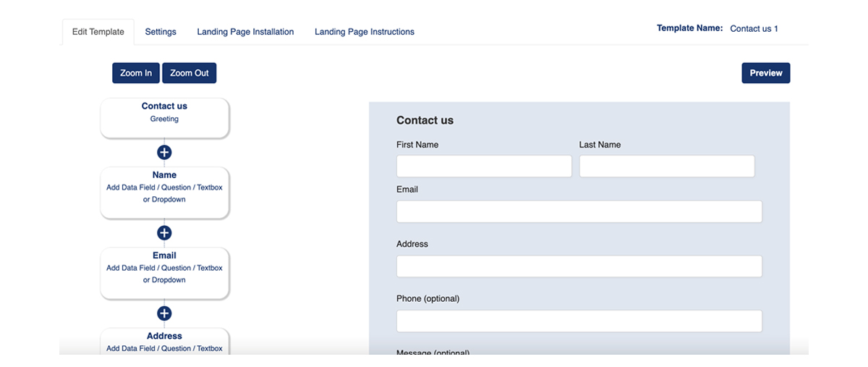Go to Landing Page Instructions tab
The width and height of the screenshot is (868, 367).
[x=365, y=32]
